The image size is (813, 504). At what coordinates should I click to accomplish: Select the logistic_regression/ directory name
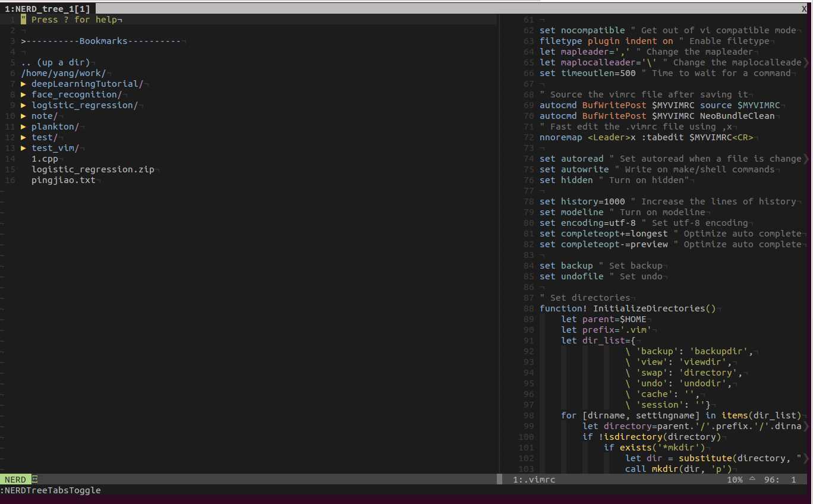[x=84, y=105]
